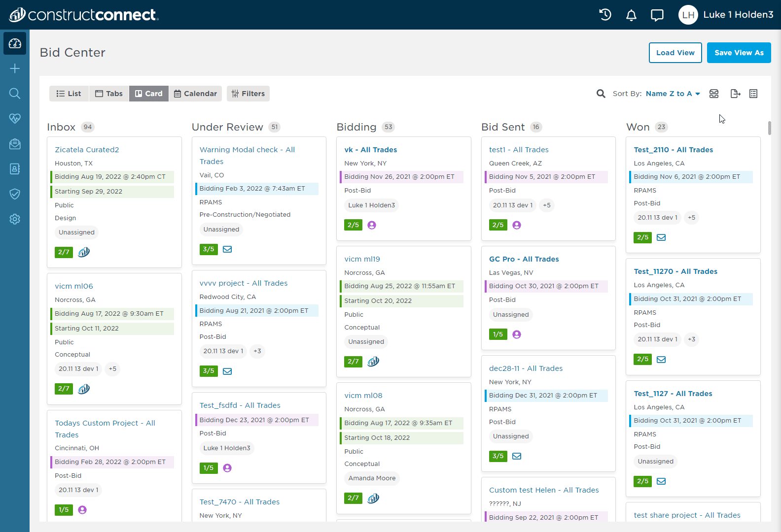This screenshot has height=532, width=781.
Task: Switch to List view
Action: (69, 94)
